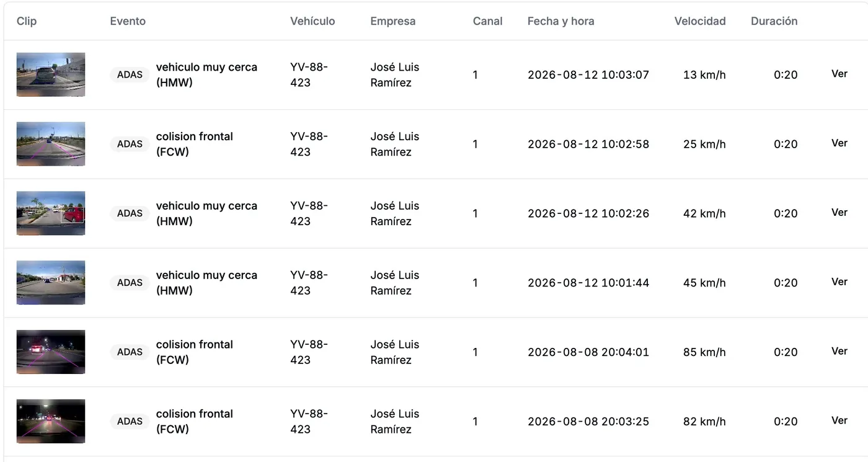Click the Duración column header
Image resolution: width=868 pixels, height=462 pixels.
[x=774, y=21]
